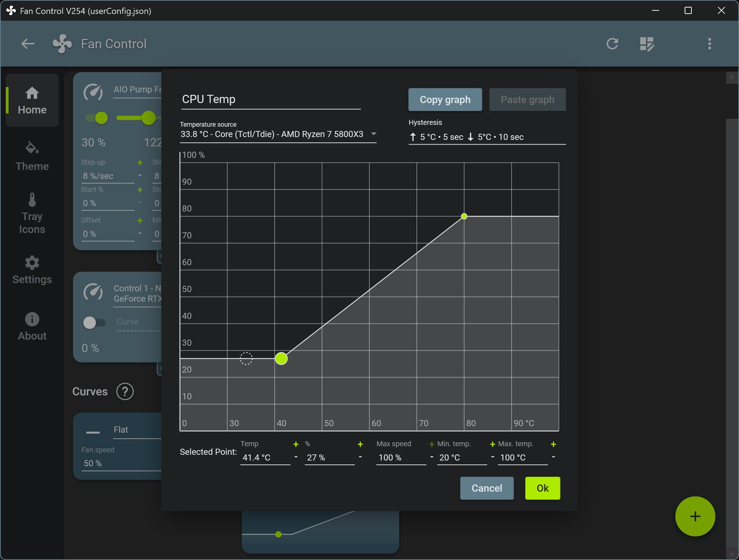Click the green floating plus button
The image size is (739, 560).
click(695, 516)
